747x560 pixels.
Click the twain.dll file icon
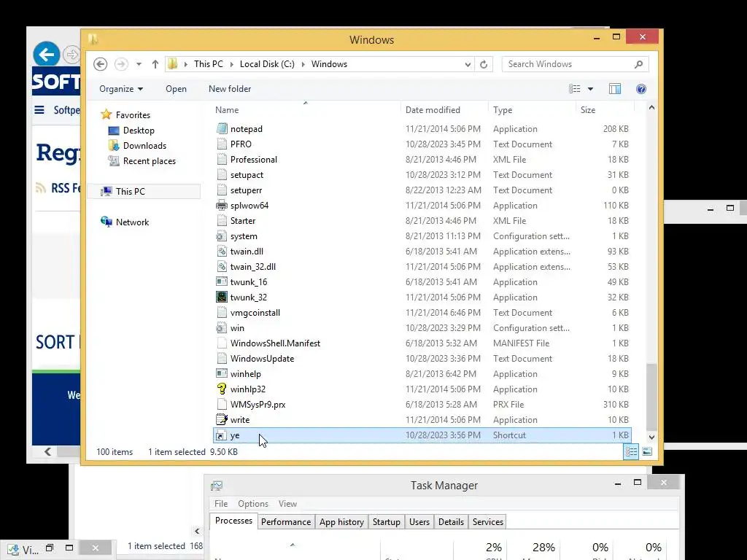pos(222,252)
